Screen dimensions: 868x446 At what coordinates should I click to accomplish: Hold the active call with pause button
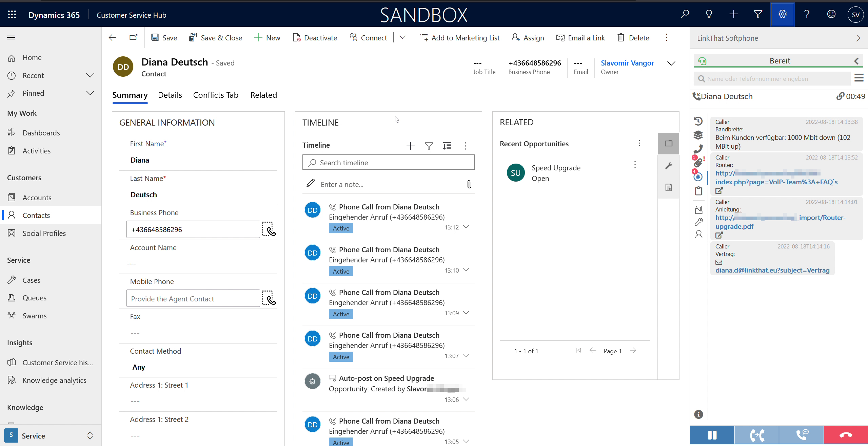(712, 435)
